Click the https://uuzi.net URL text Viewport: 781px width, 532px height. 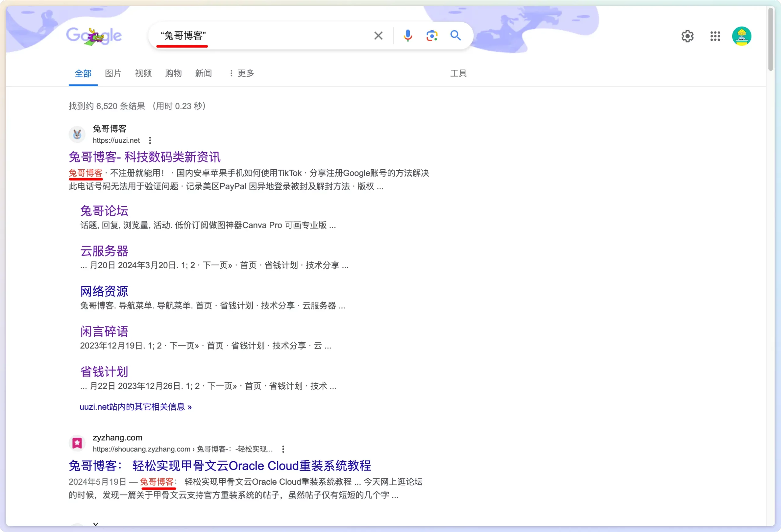coord(116,141)
